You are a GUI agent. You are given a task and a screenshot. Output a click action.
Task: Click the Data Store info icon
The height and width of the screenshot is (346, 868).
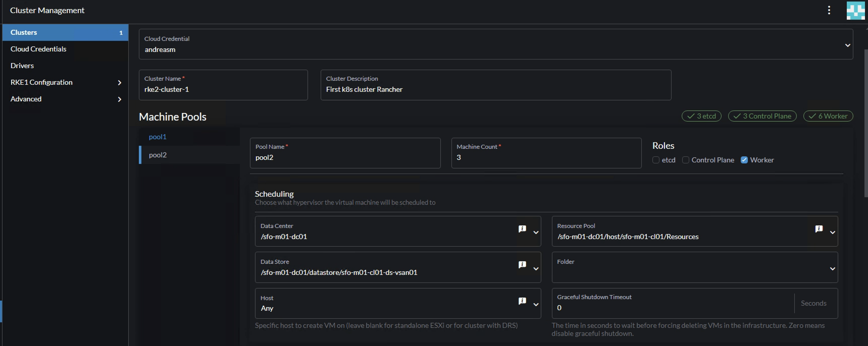(522, 265)
